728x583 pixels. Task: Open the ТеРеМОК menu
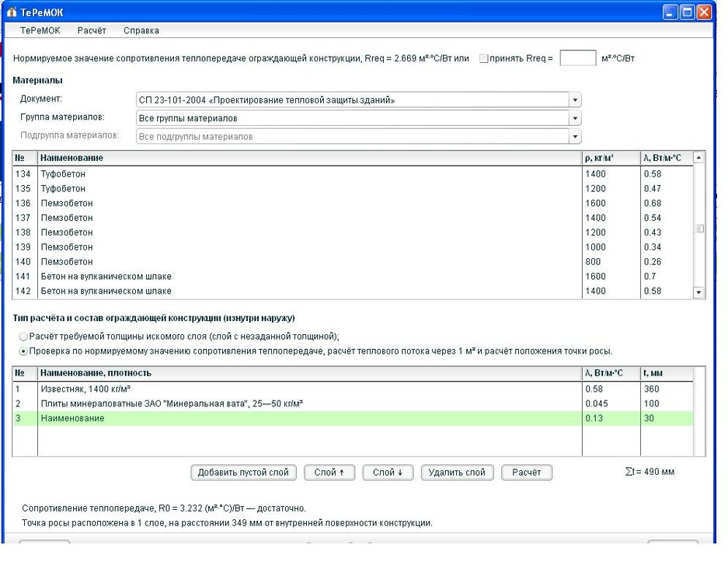(x=40, y=30)
